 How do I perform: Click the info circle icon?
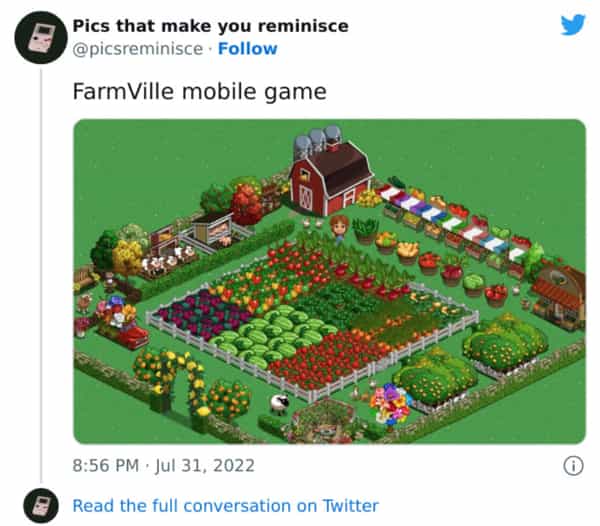click(573, 465)
